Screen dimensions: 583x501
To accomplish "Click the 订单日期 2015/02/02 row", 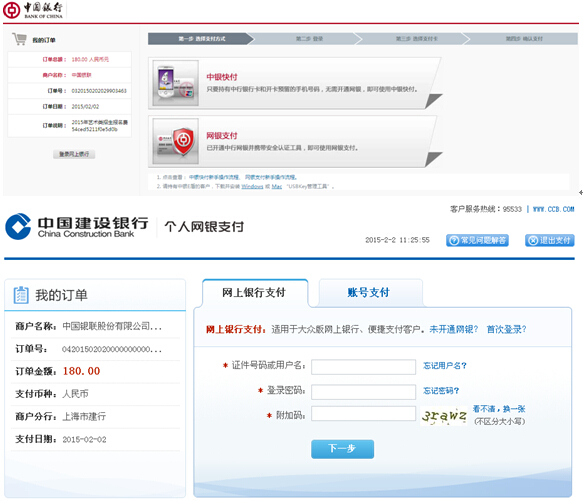I will click(70, 107).
